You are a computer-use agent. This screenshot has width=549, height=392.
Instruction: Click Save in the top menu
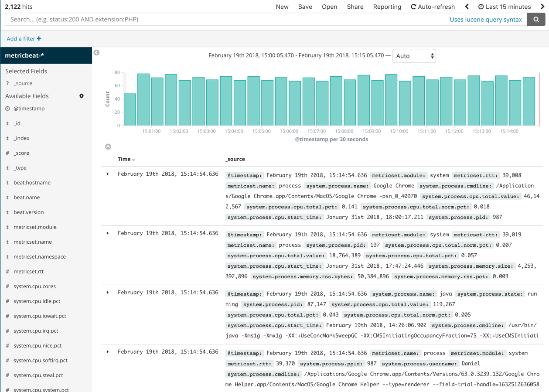tap(305, 7)
